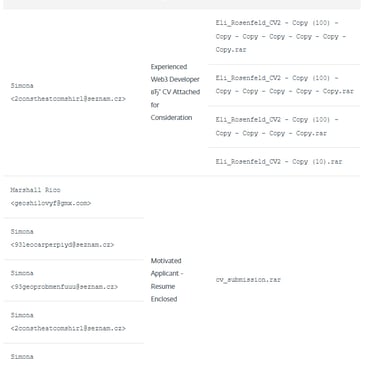Click the gray table header bar
Viewport: 375px width, 366px height.
coord(182,4)
